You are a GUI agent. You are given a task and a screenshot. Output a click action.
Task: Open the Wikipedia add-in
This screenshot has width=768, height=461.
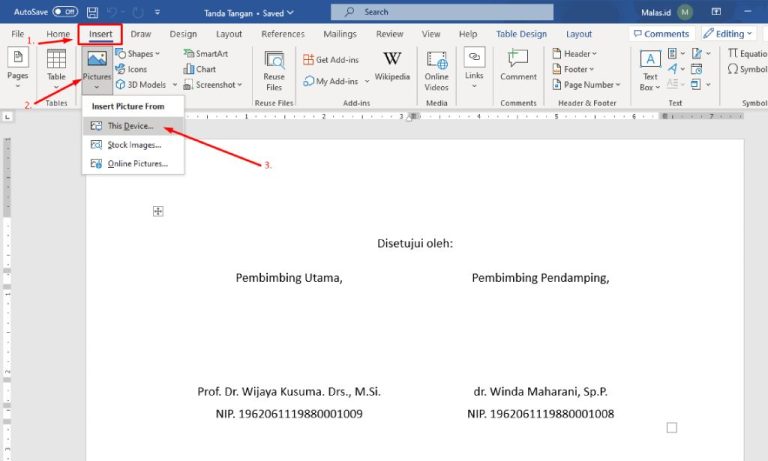pyautogui.click(x=392, y=66)
